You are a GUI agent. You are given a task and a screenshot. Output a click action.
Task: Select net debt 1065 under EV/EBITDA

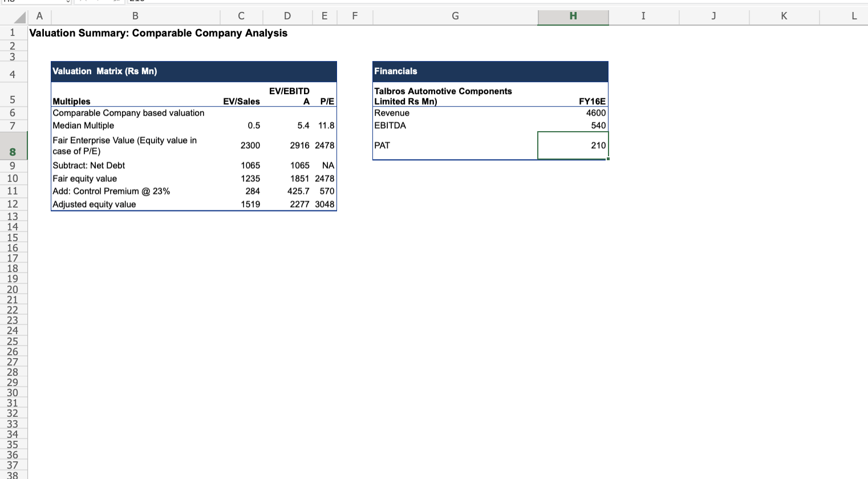pos(287,165)
